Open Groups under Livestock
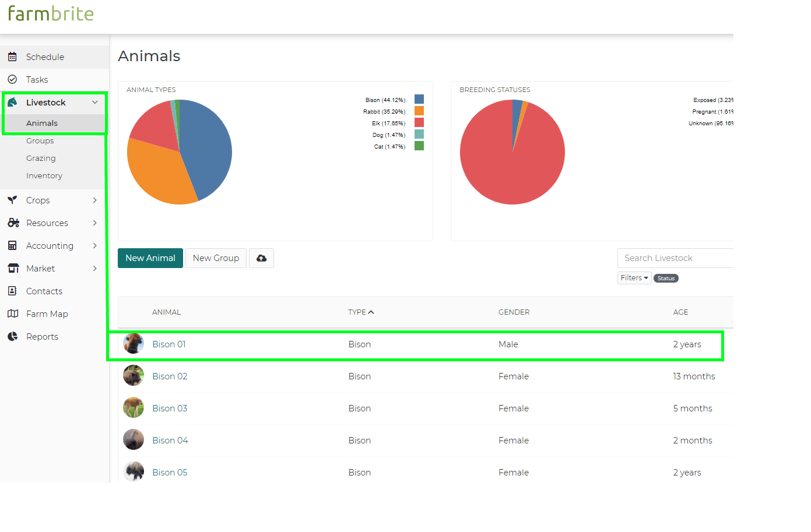 coord(40,140)
